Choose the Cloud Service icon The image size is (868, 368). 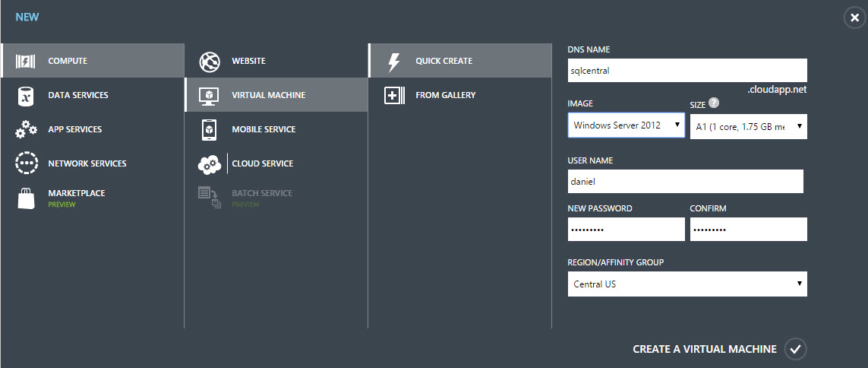[x=210, y=163]
